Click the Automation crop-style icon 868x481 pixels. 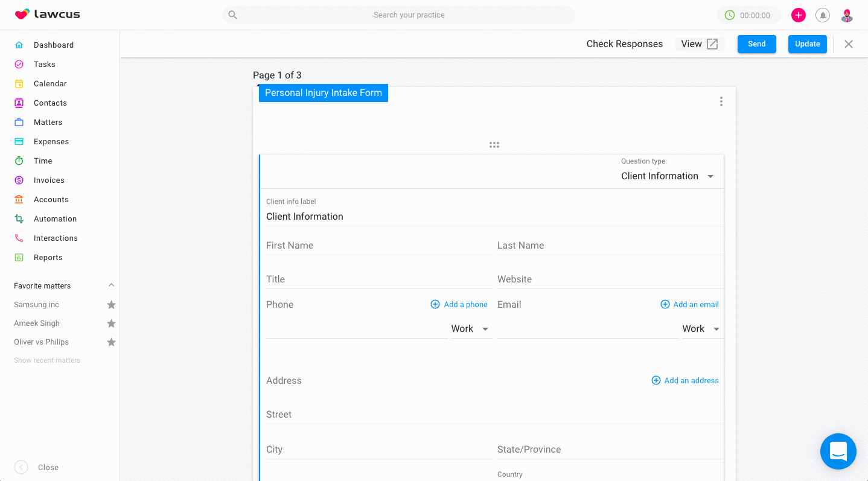tap(19, 218)
